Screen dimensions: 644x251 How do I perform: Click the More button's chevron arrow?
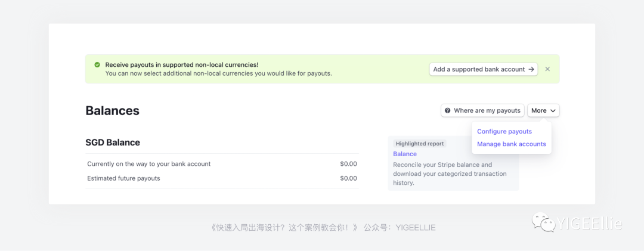tap(553, 111)
